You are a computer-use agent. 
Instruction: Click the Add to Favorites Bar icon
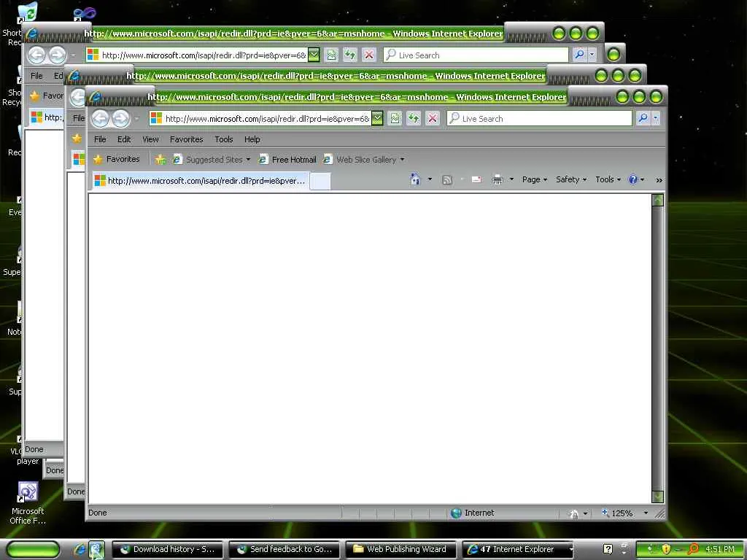tap(160, 160)
